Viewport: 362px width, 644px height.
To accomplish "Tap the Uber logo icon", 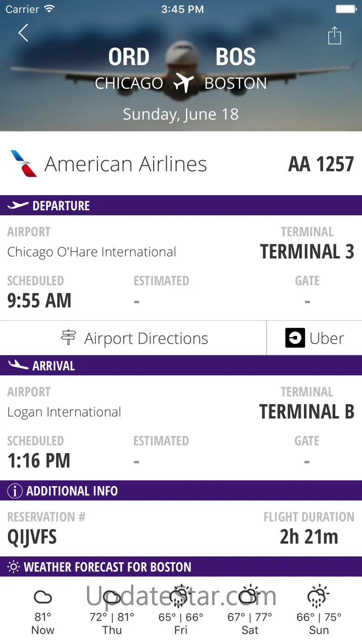I will [295, 338].
